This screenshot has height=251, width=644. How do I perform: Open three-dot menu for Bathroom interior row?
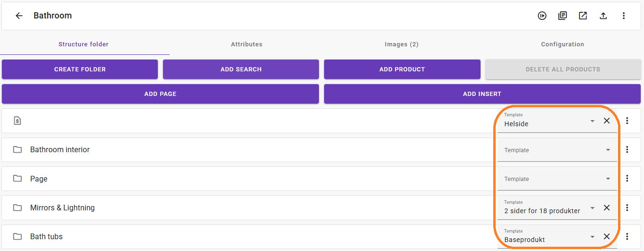point(627,150)
